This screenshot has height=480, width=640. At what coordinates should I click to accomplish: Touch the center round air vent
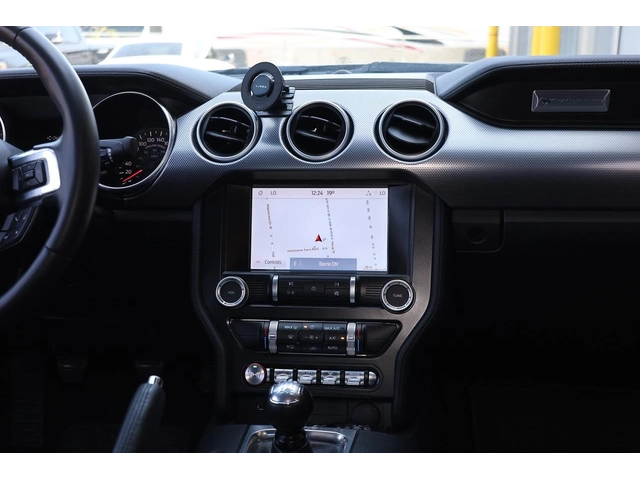point(318,131)
